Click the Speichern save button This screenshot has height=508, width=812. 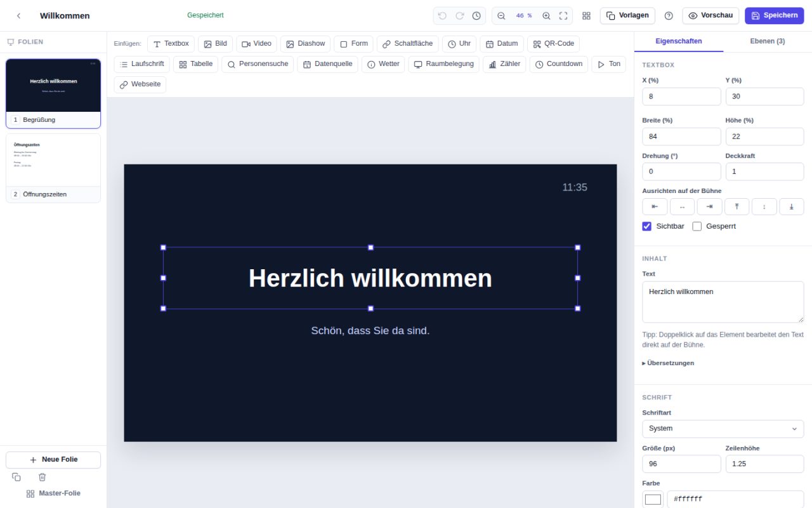pos(775,16)
